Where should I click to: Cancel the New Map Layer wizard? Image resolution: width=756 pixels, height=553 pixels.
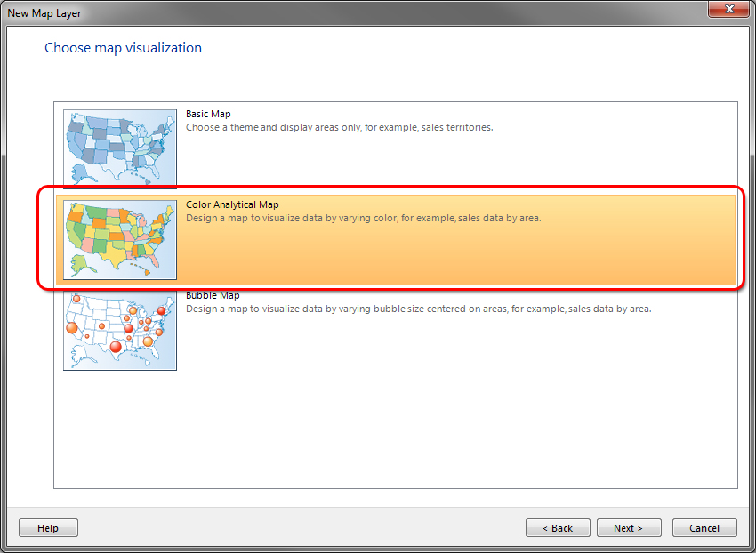[704, 528]
